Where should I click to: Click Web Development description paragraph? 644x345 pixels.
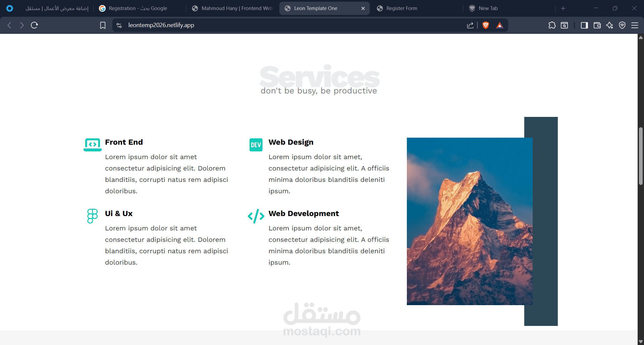[x=329, y=245]
